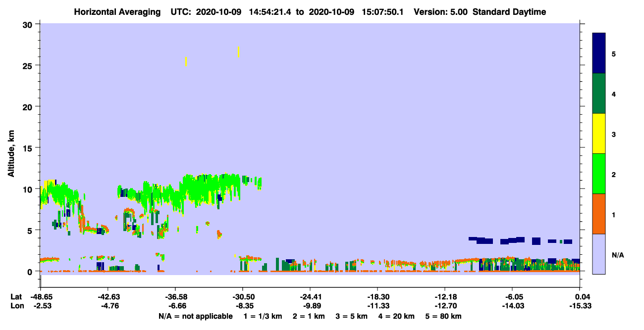Click legend text '4 = 20 km'
This screenshot has height=330, width=644.
[x=397, y=316]
